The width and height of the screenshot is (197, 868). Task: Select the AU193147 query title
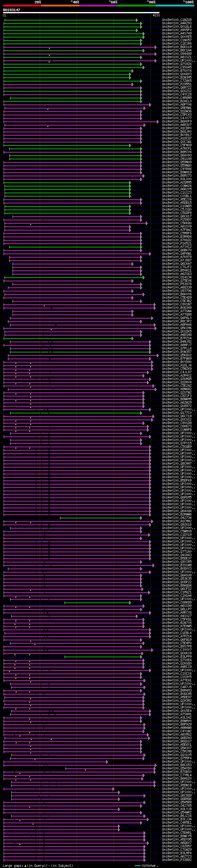pyautogui.click(x=11, y=10)
